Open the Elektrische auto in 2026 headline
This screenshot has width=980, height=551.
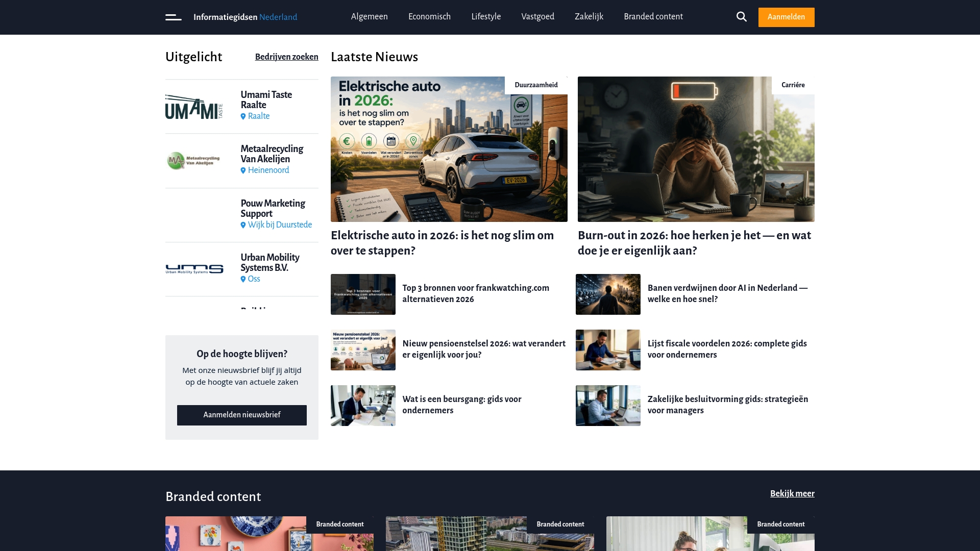point(442,243)
